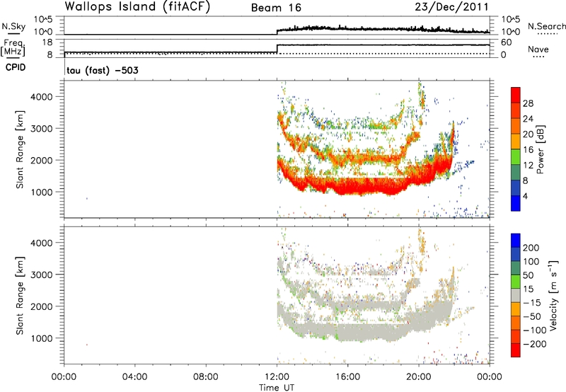Viewport: 566px width, 392px height.
Task: Click the isolated echo point near 01:00 in power panel
Action: [x=86, y=199]
